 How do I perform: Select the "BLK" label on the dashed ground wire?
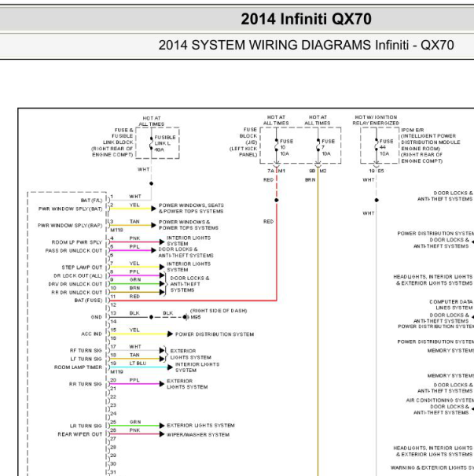167,313
